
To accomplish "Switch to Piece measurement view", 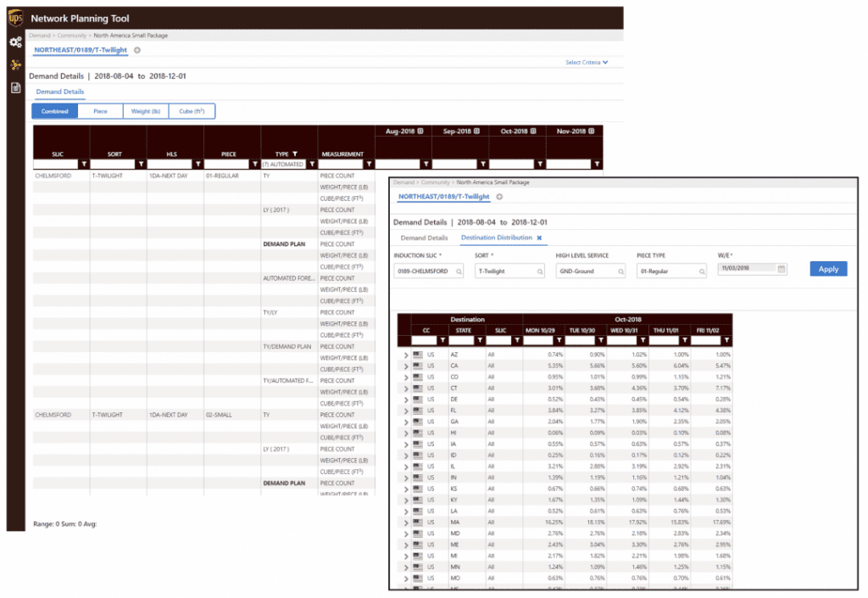I will pos(100,111).
